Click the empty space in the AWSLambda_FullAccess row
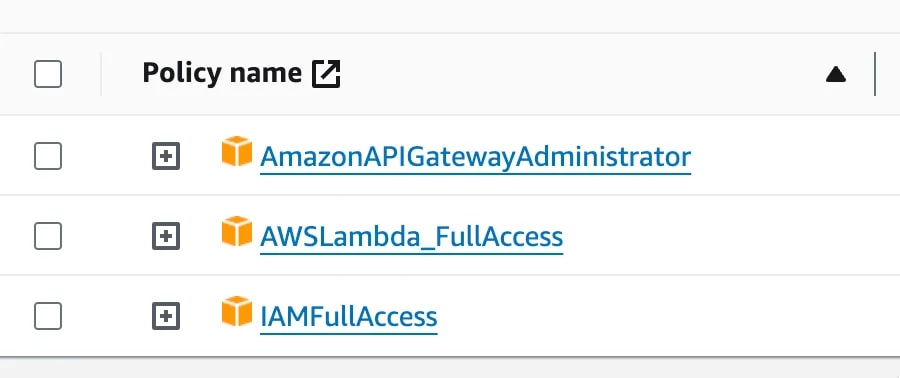This screenshot has height=378, width=900. click(729, 236)
